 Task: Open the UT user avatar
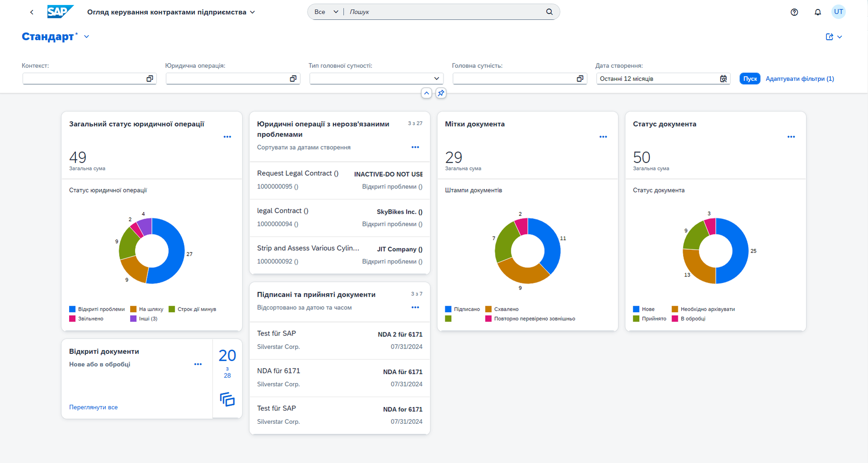click(x=839, y=12)
